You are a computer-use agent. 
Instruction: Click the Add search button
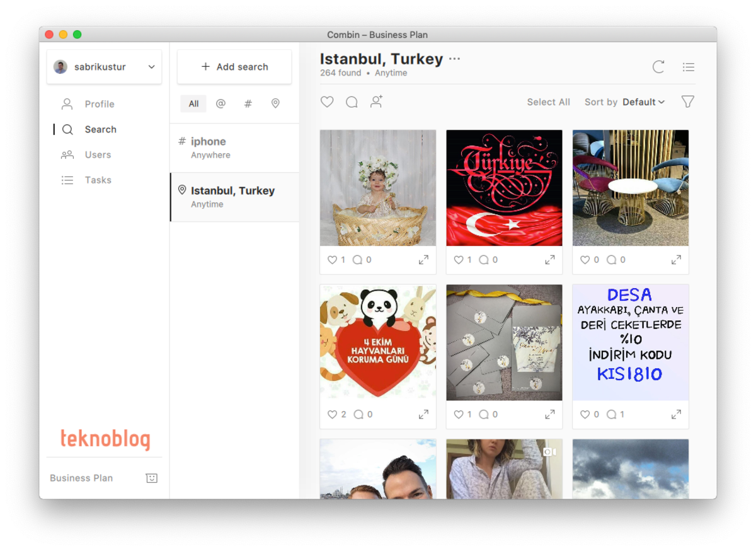tap(234, 67)
